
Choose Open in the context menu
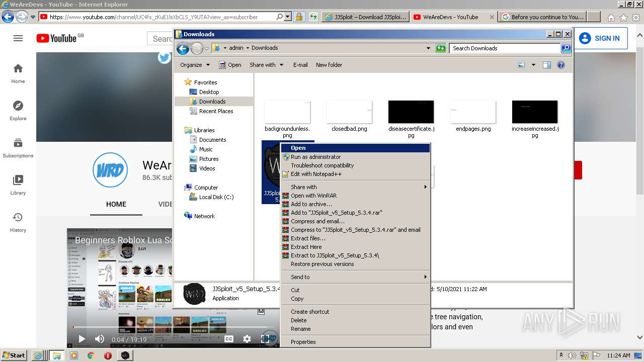[x=355, y=148]
